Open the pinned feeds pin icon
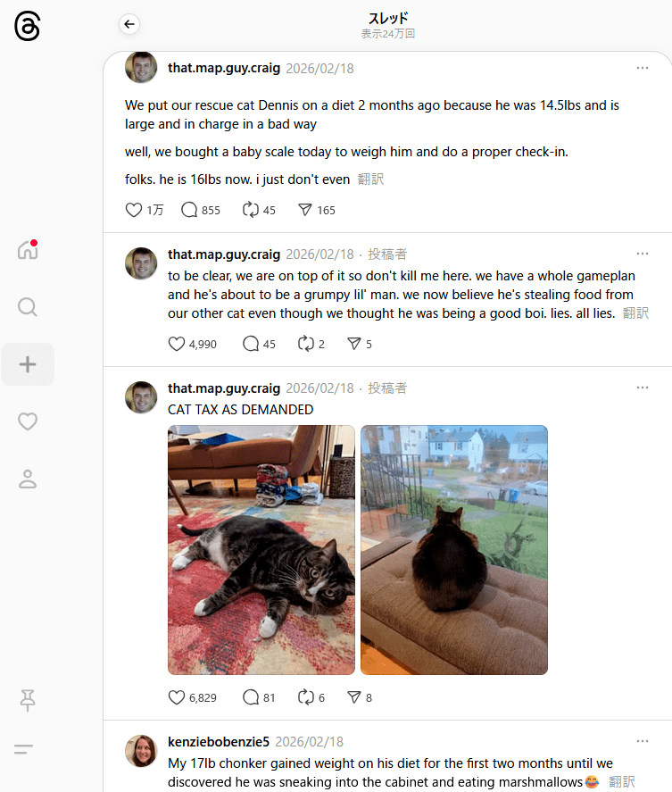672x792 pixels. 28,701
